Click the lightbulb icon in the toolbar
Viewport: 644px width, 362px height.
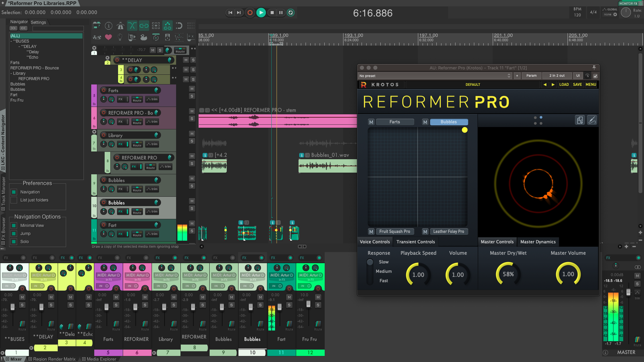(120, 37)
